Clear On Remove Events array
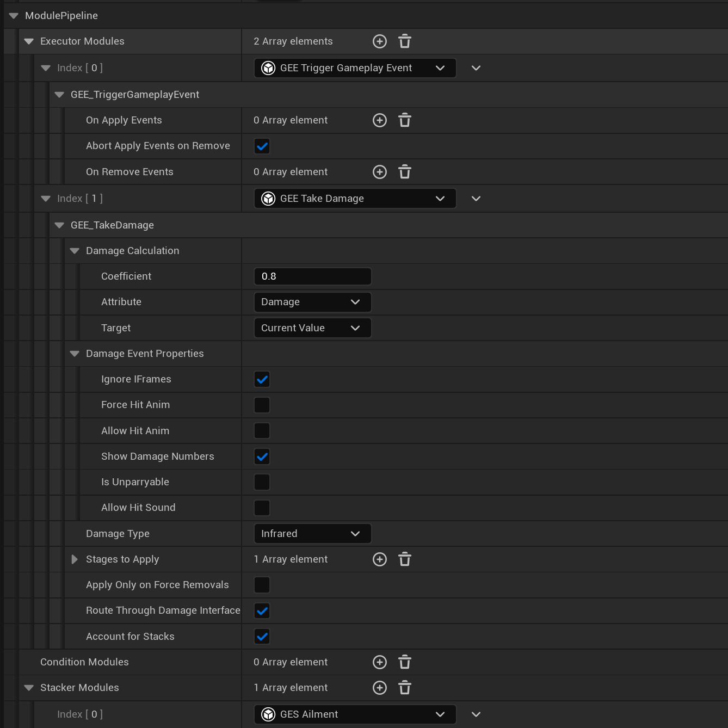728x728 pixels. point(405,172)
